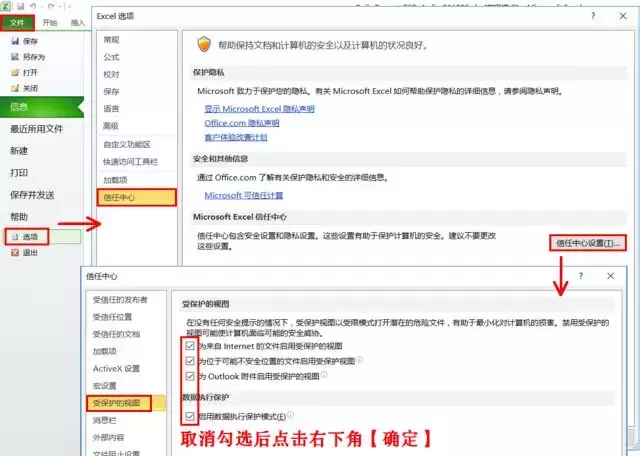Click the Undo icon in quick access toolbar

click(33, 6)
